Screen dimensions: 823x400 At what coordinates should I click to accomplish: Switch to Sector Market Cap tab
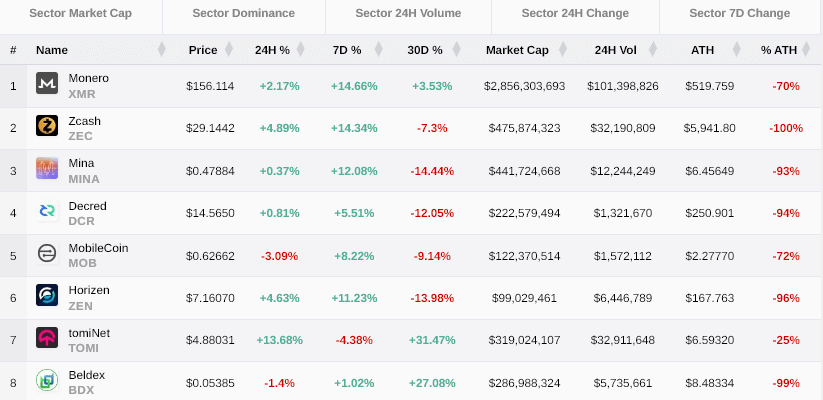[x=80, y=14]
